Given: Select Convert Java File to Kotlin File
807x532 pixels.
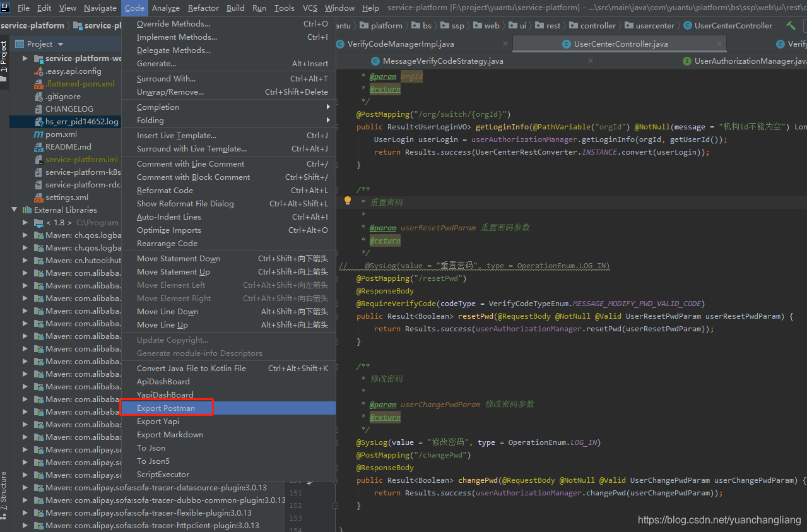Looking at the screenshot, I should (x=228, y=369).
